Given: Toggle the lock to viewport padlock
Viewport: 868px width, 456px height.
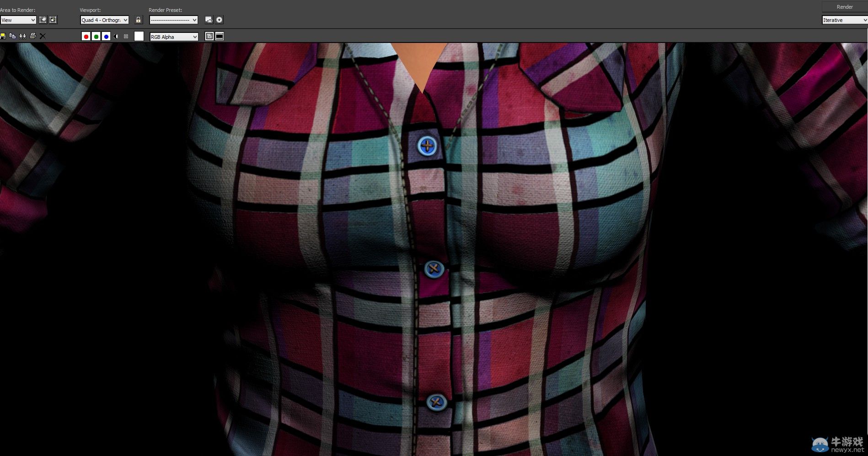Looking at the screenshot, I should tap(139, 20).
